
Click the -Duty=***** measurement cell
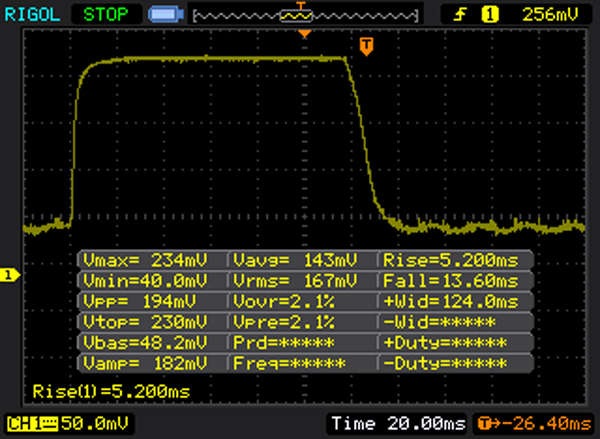tap(445, 363)
